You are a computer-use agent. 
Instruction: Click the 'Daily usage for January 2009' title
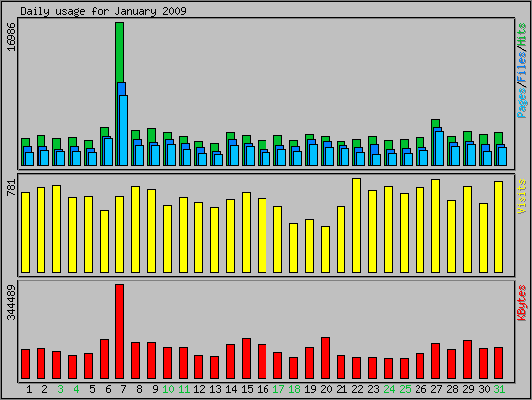(x=103, y=11)
